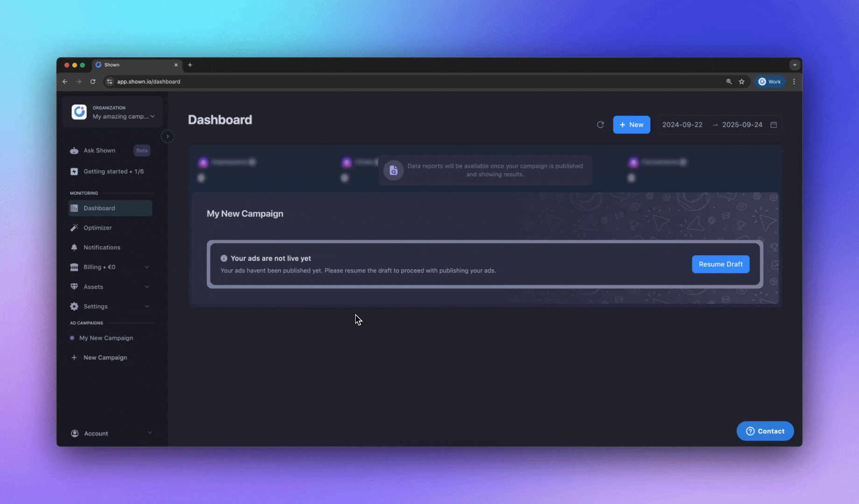Click the start date 2024-09-22 field
859x504 pixels.
(x=682, y=125)
